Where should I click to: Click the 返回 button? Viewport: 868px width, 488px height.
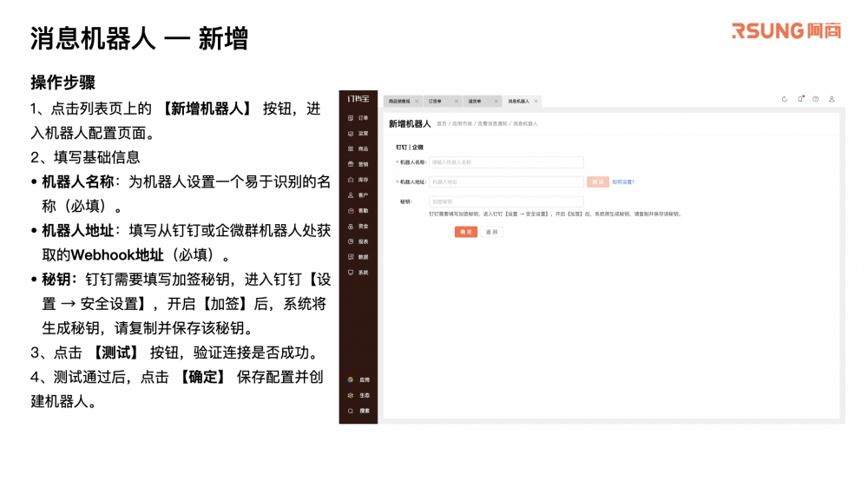point(491,232)
